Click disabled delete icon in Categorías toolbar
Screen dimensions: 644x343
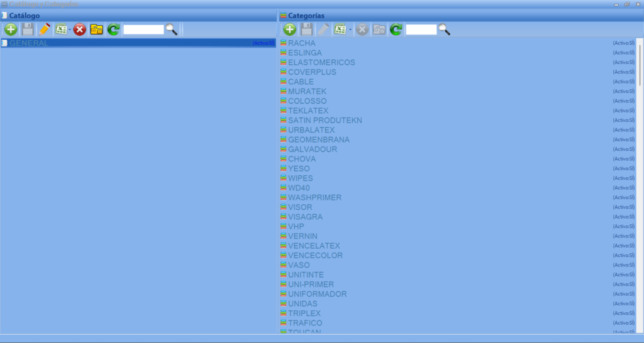(x=362, y=30)
